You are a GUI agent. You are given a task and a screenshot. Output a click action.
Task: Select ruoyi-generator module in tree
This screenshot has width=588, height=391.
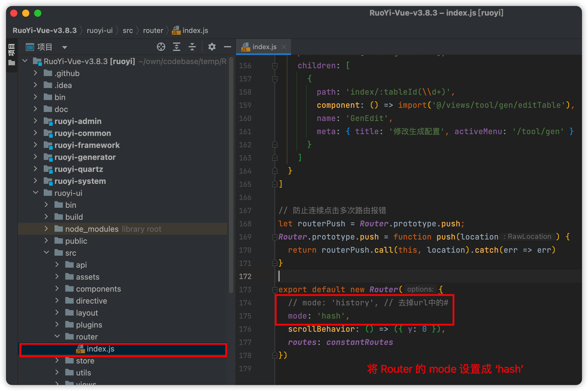point(85,157)
